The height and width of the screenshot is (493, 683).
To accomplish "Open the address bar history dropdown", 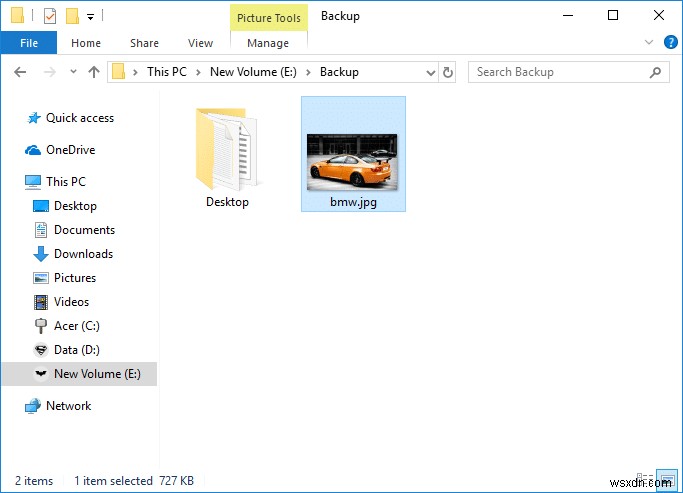I will tap(430, 73).
